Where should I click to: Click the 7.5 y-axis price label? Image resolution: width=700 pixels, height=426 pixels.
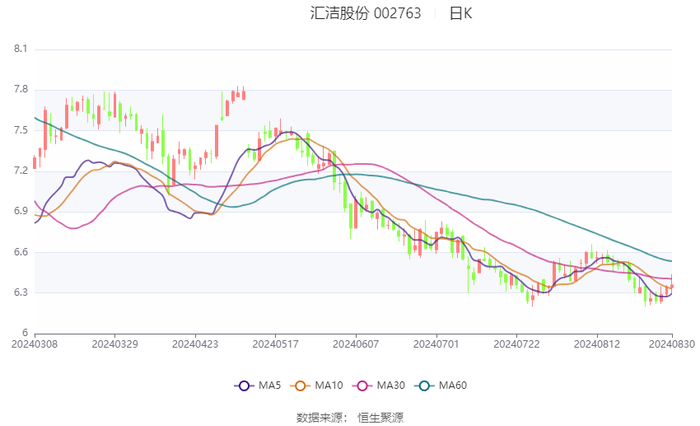[20, 130]
